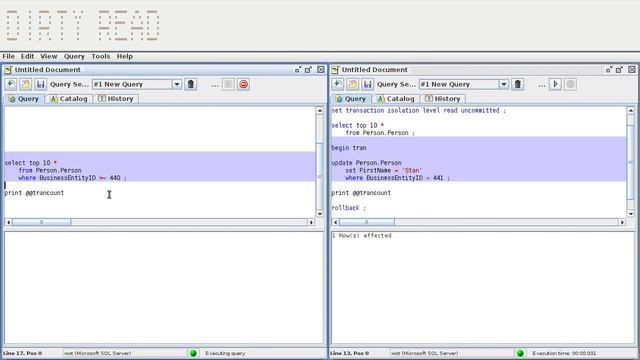
Task: Click the right editor's vertical scrollbar thumb
Action: pyautogui.click(x=631, y=162)
